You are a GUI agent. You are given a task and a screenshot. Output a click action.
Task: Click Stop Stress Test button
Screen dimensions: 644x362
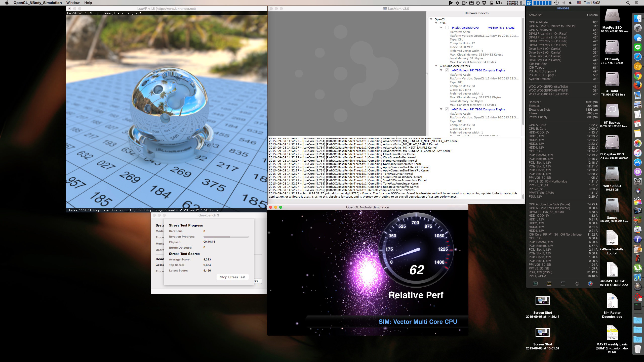tap(232, 277)
